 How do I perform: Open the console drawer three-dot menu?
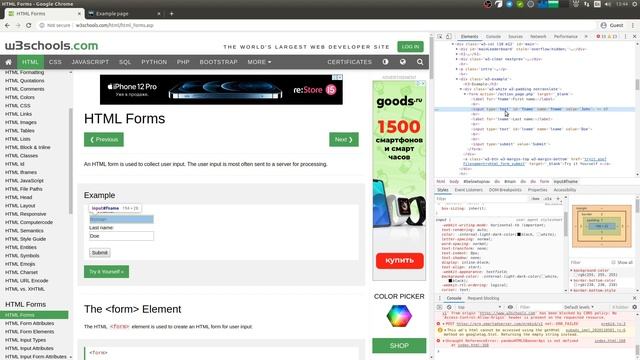pos(440,298)
